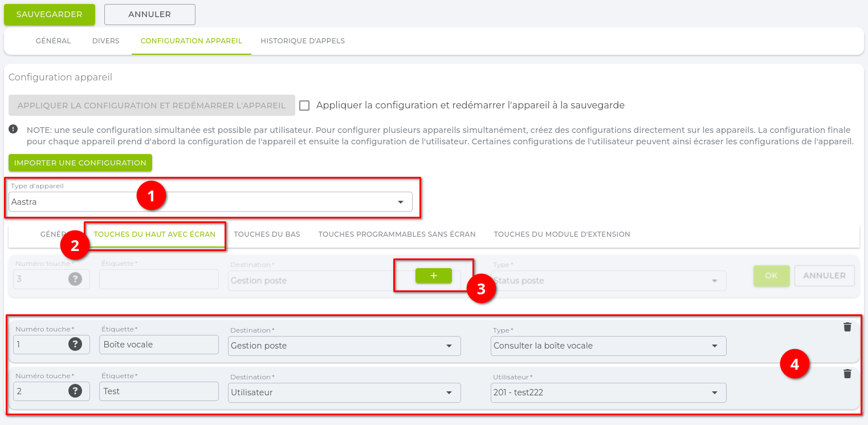Image resolution: width=868 pixels, height=425 pixels.
Task: Click the green + button to add a key
Action: pos(433,275)
